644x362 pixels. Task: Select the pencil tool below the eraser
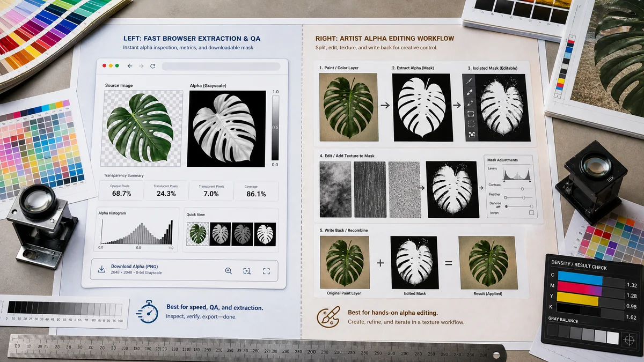(x=470, y=102)
